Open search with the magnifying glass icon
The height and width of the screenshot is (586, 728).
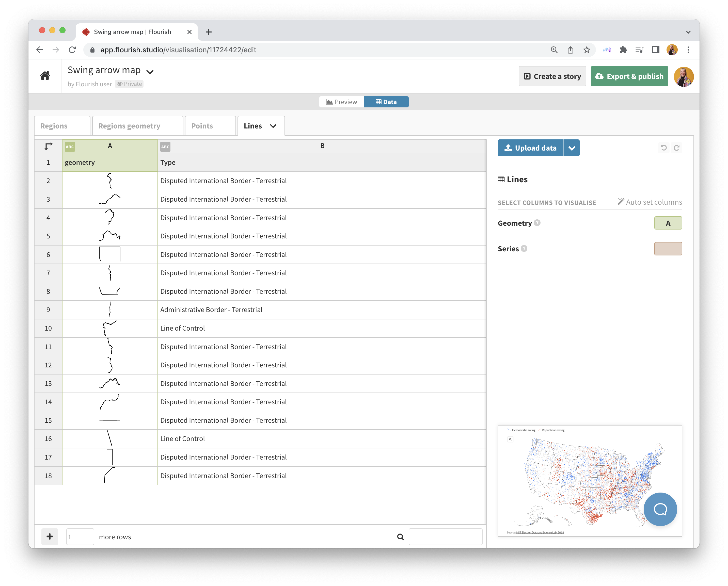pos(401,536)
